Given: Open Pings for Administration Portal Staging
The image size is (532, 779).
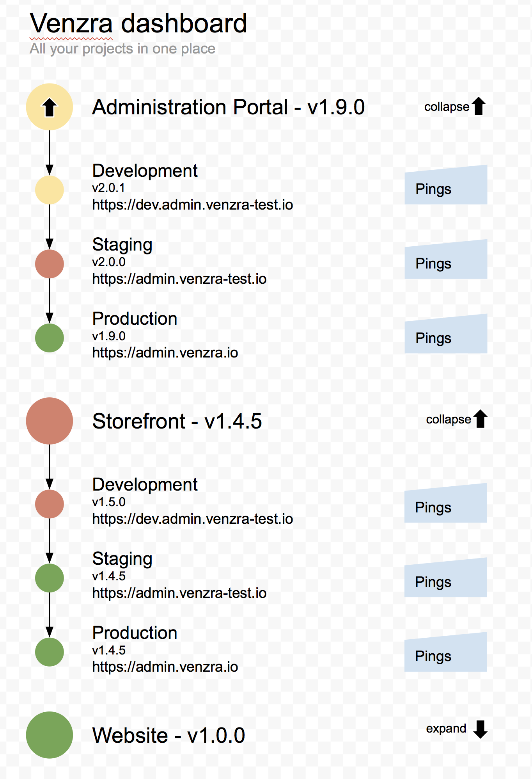Looking at the screenshot, I should pos(446,259).
